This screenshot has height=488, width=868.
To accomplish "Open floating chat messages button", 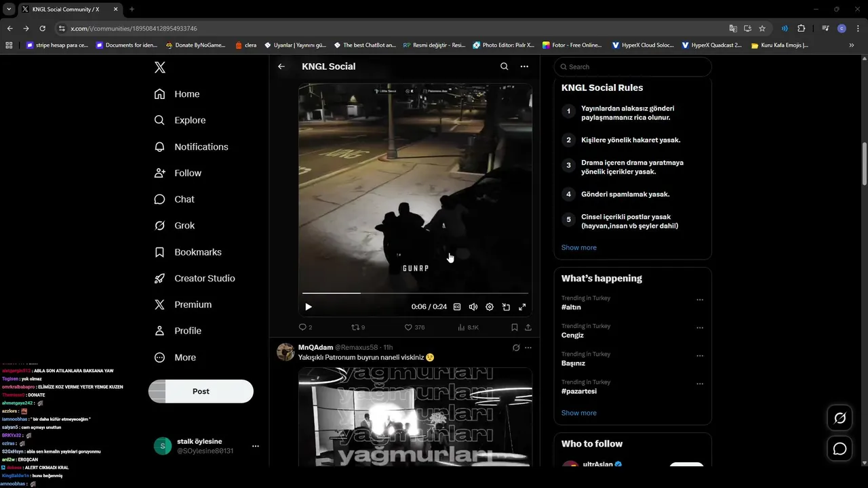I will [840, 449].
